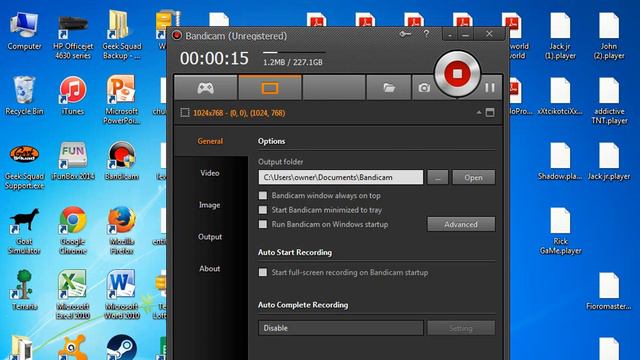
Task: Select John (2).player file
Action: click(609, 36)
